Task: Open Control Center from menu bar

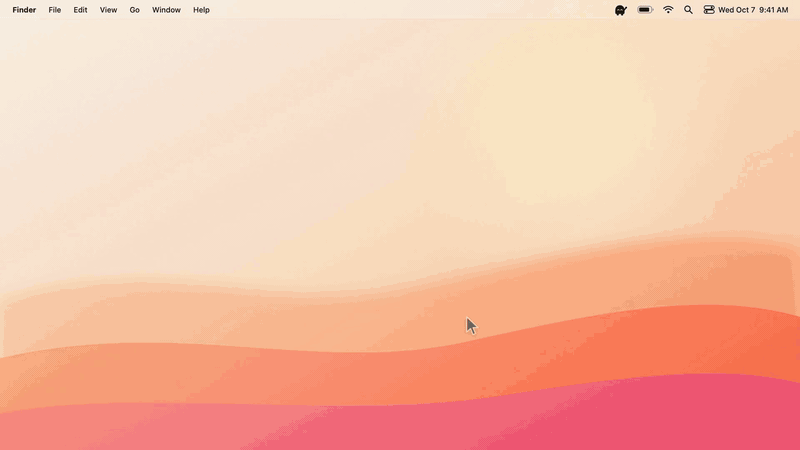Action: point(709,10)
